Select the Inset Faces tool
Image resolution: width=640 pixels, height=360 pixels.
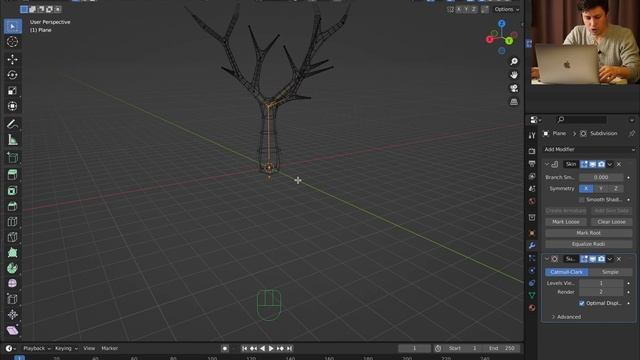(13, 191)
